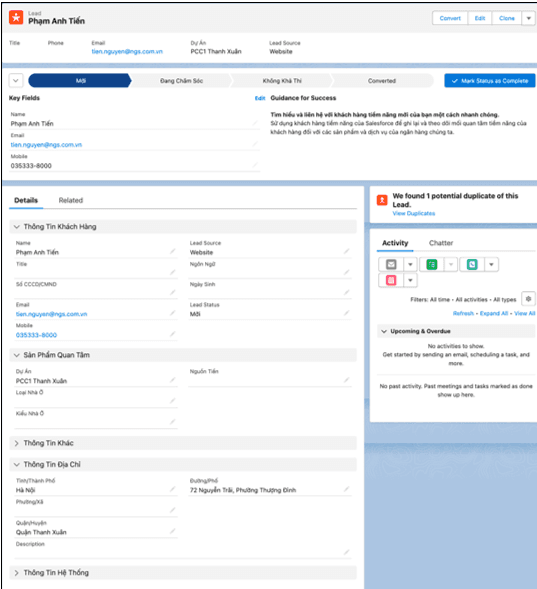Click pencil edit icon beside Hà Nội
The height and width of the screenshot is (589, 537).
(172, 489)
